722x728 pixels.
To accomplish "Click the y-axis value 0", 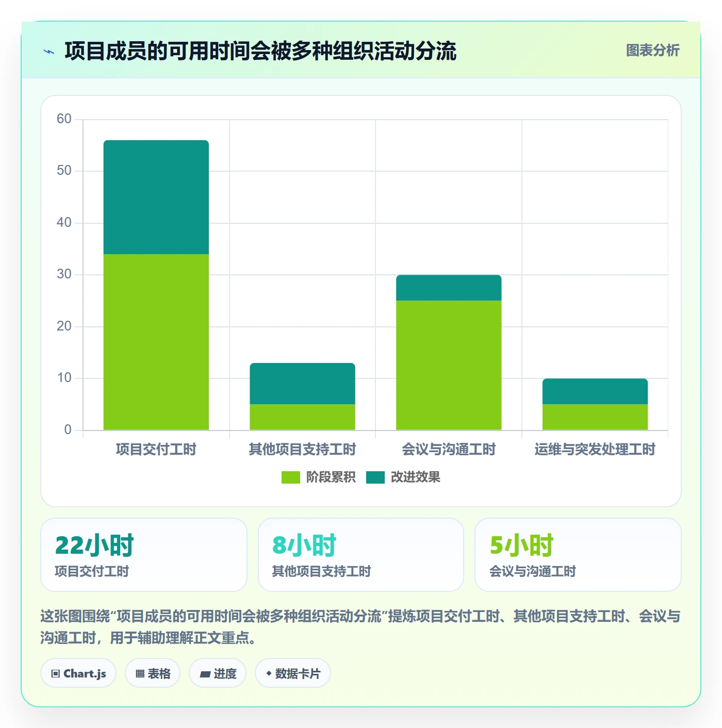I will pos(68,430).
